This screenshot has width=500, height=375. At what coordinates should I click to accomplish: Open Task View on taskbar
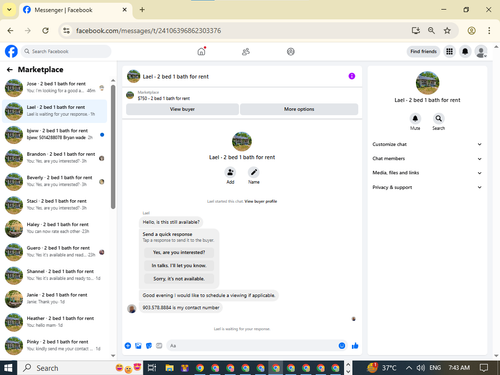(x=152, y=368)
